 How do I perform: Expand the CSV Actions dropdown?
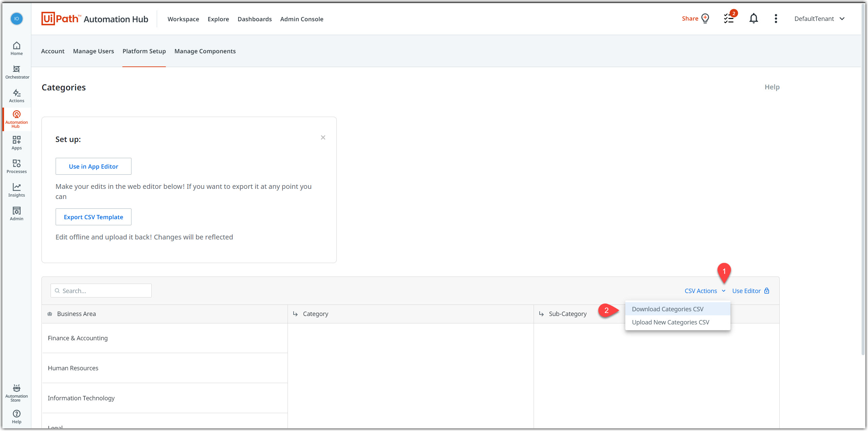(705, 291)
